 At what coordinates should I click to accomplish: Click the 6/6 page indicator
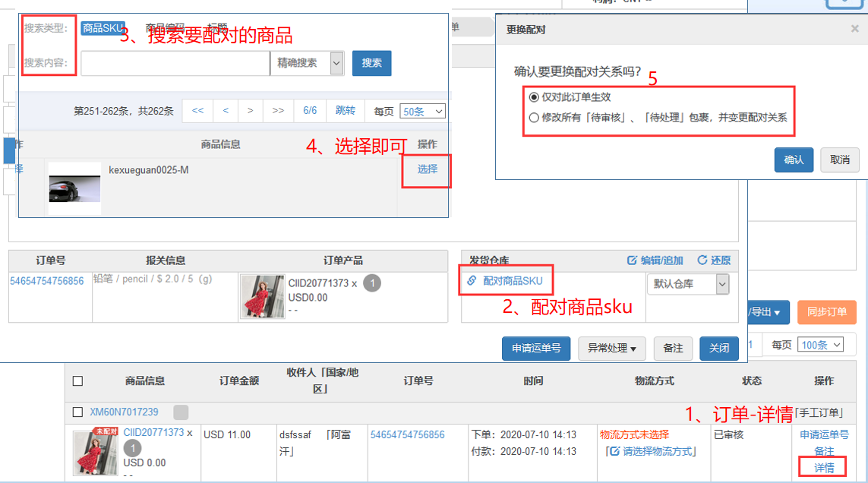[x=310, y=111]
